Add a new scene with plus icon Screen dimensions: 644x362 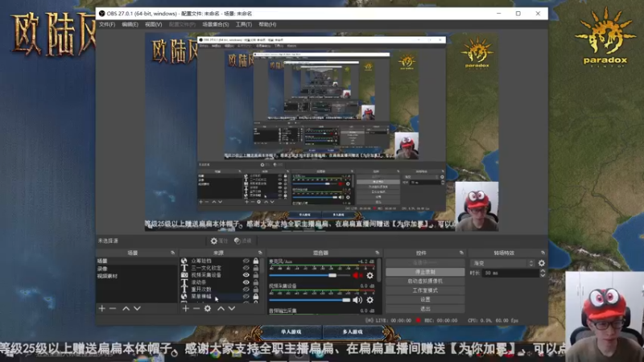coord(102,308)
